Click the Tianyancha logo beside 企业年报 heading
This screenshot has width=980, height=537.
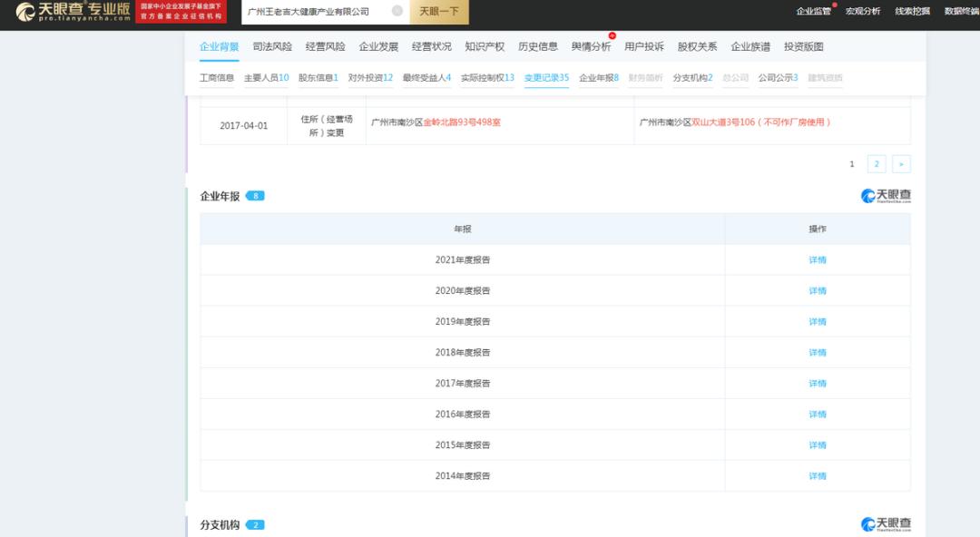click(x=886, y=196)
